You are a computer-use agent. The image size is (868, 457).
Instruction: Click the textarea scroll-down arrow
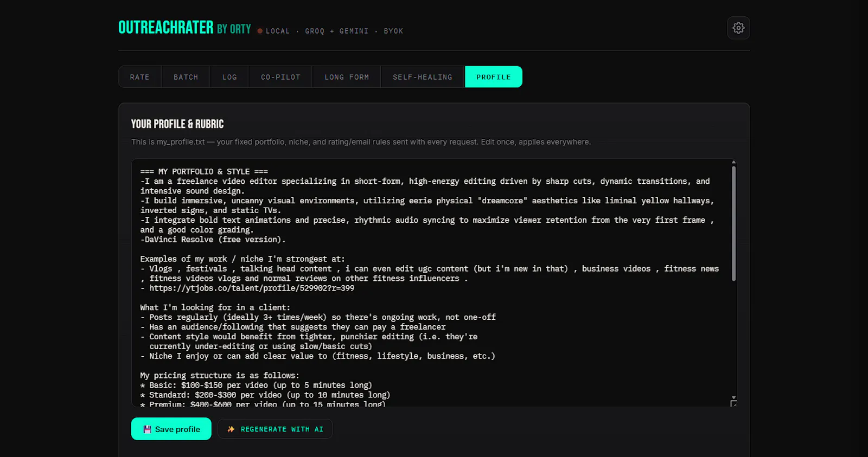point(733,397)
